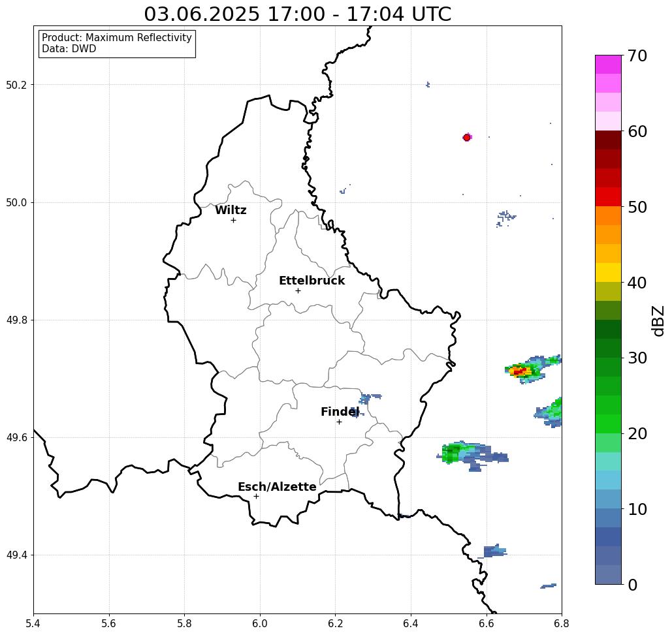This screenshot has height=635, width=672.
Task: Click the latitude tick label "49.6"
Action: [x=16, y=438]
